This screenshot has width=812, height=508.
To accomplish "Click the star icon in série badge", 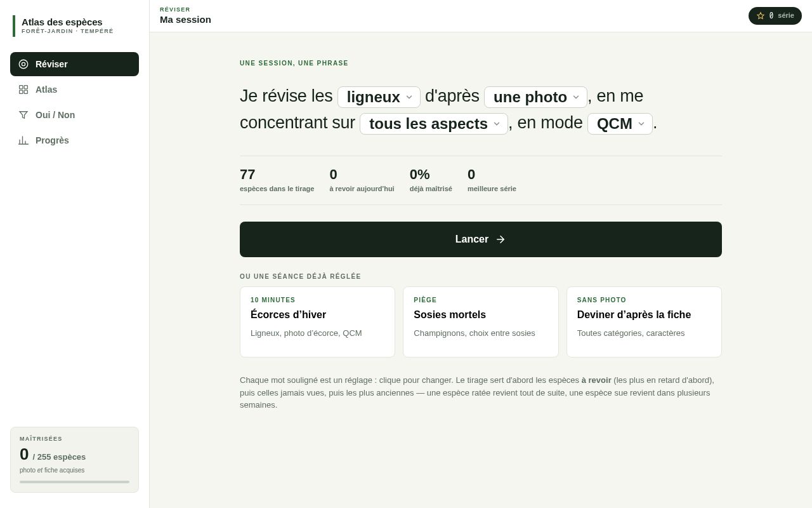I will 761,16.
